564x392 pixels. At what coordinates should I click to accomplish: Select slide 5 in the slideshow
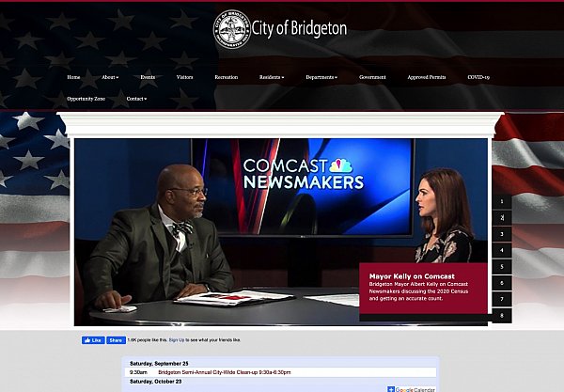tap(502, 267)
